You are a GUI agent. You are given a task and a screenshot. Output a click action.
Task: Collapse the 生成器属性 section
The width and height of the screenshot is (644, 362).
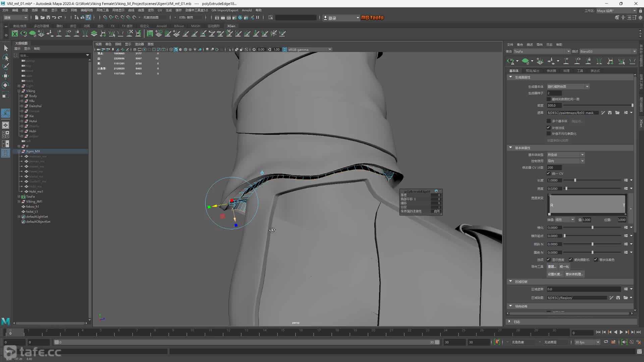[x=511, y=77]
